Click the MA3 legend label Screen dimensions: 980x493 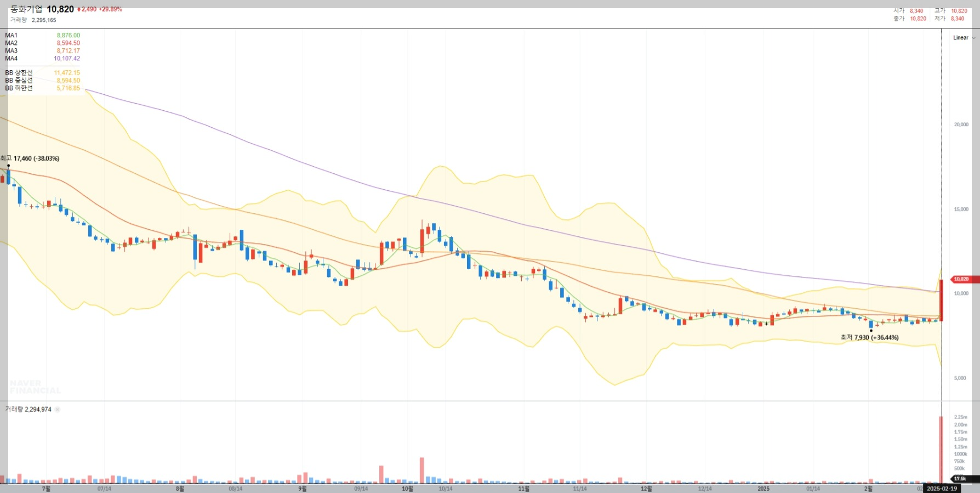12,51
